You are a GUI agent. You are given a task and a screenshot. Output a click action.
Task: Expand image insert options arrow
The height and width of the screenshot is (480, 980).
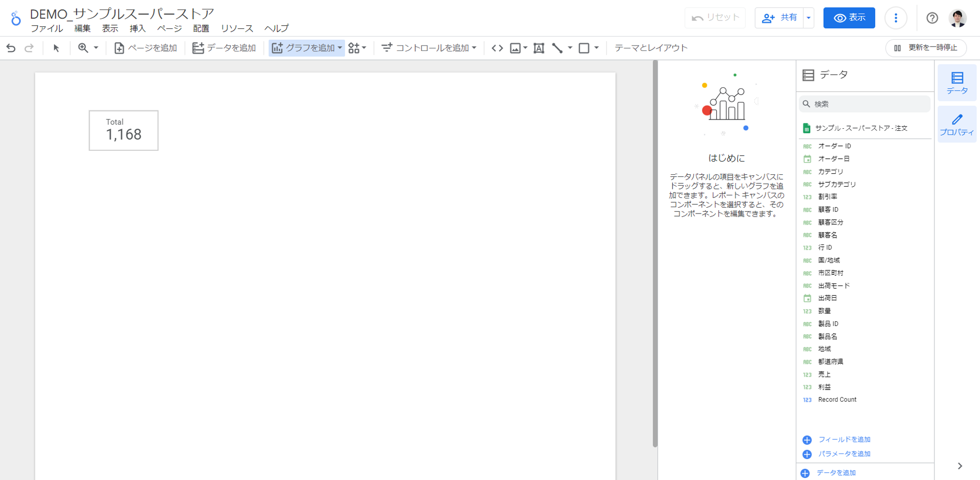click(x=525, y=48)
